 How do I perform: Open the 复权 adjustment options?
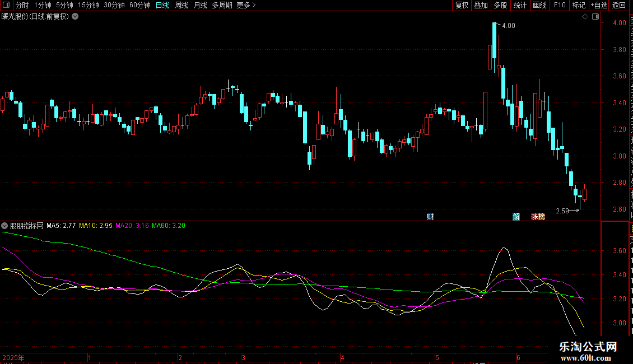click(462, 5)
